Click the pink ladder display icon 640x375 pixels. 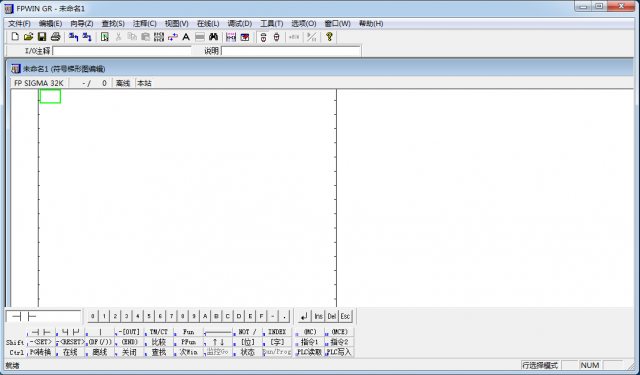coord(231,37)
